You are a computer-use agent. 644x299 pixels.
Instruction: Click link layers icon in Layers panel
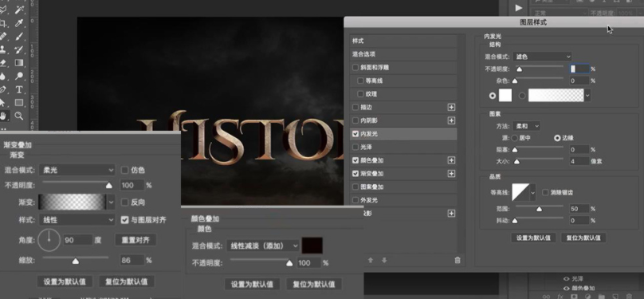(546, 296)
